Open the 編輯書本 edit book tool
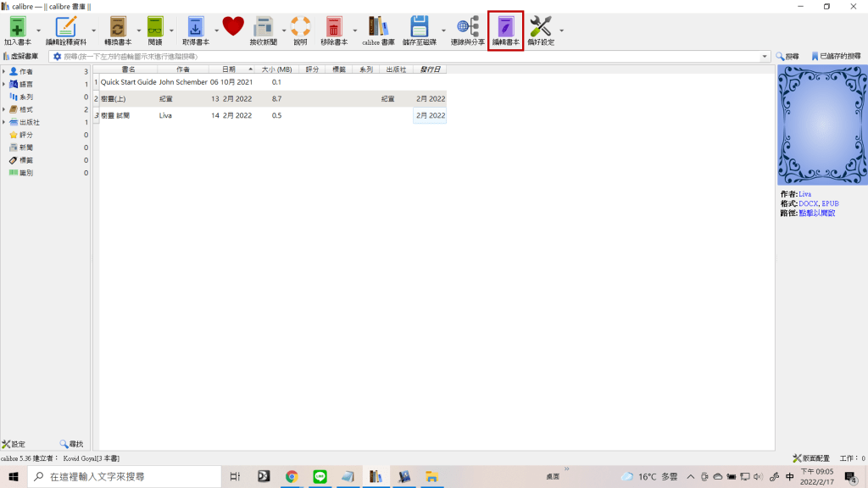Image resolution: width=868 pixels, height=488 pixels. pyautogui.click(x=506, y=27)
